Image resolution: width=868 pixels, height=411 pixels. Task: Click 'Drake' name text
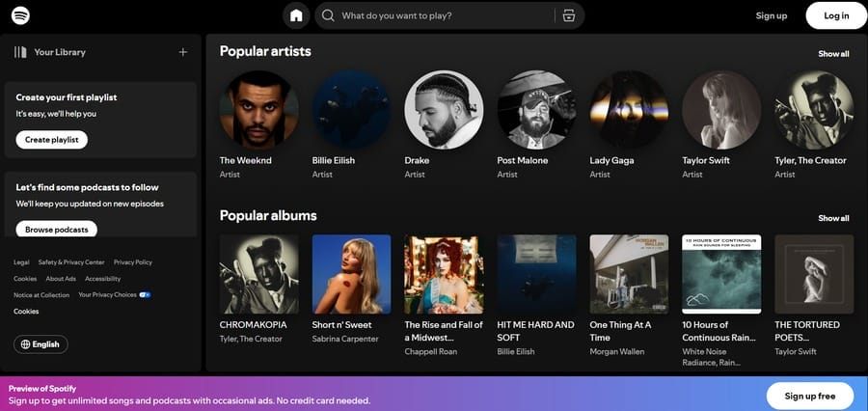(417, 160)
